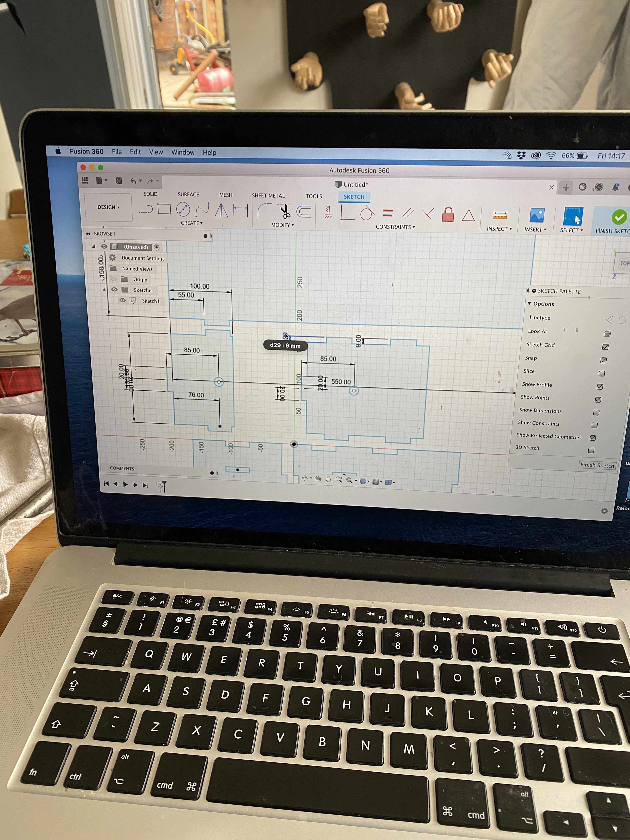The image size is (630, 840).
Task: Switch to the SOLID tab
Action: coord(150,194)
